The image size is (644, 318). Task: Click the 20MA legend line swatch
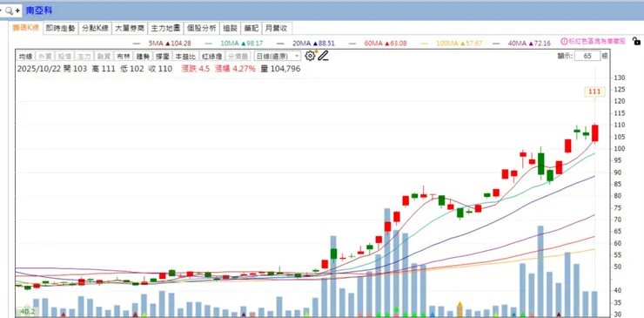tap(280, 43)
